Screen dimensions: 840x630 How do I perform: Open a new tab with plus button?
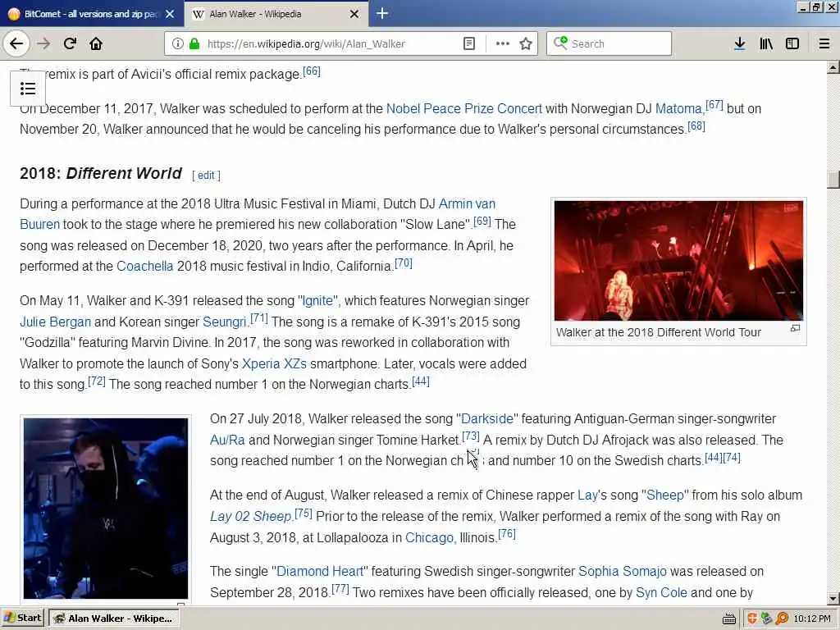point(382,13)
